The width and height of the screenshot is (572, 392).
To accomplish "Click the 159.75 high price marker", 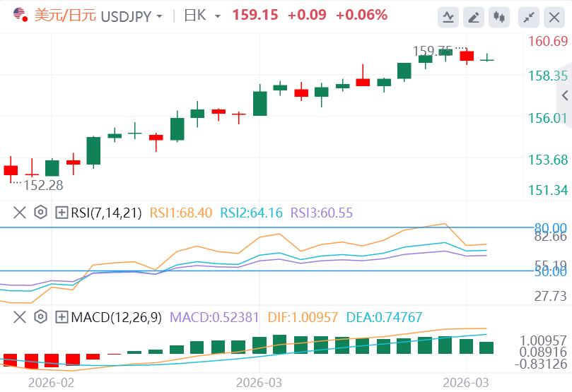I will [x=432, y=51].
